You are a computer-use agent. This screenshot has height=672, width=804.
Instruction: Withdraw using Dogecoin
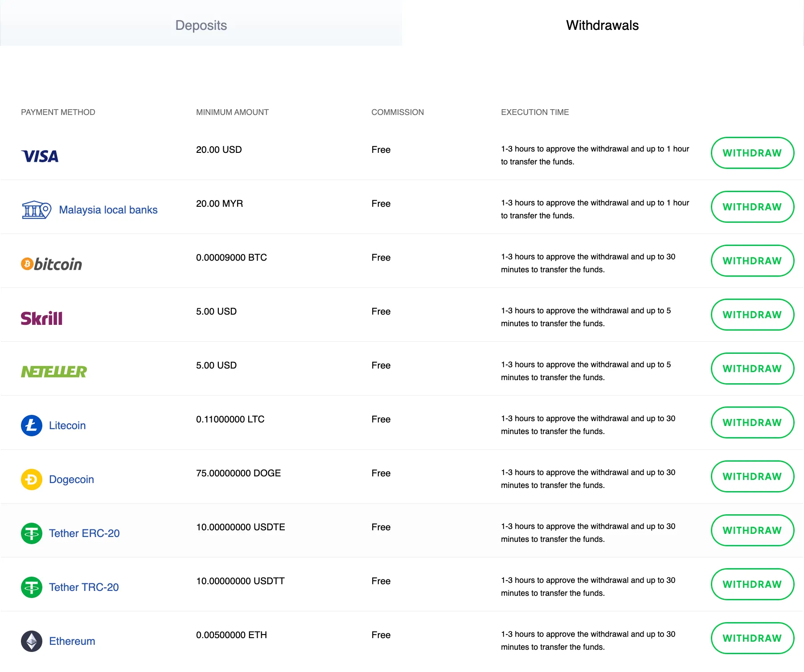[x=752, y=476]
